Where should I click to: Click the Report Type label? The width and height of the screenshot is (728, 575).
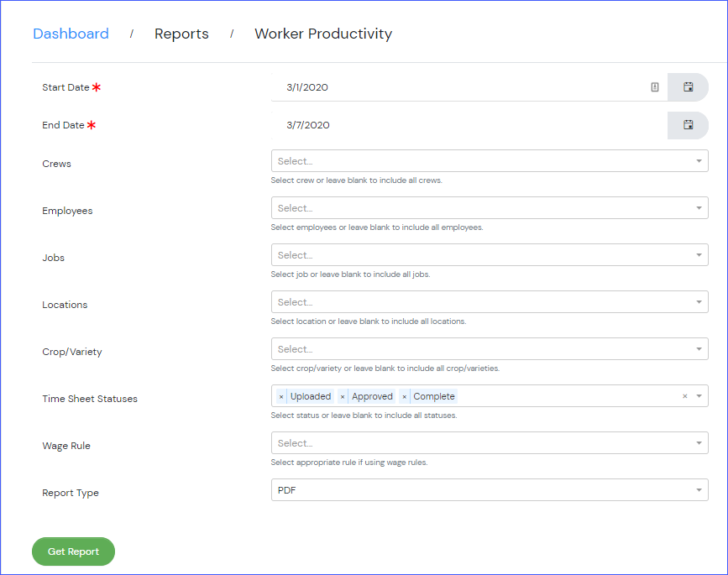pyautogui.click(x=70, y=493)
